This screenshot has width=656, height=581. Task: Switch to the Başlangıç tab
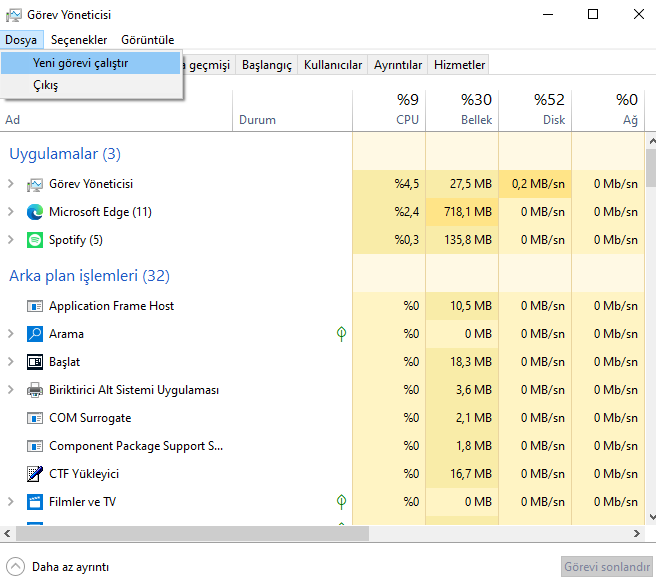[267, 65]
